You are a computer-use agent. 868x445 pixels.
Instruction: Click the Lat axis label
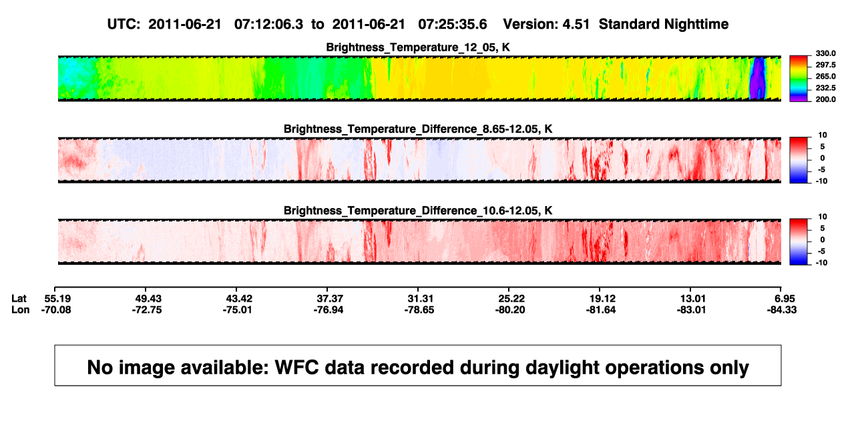[x=20, y=298]
